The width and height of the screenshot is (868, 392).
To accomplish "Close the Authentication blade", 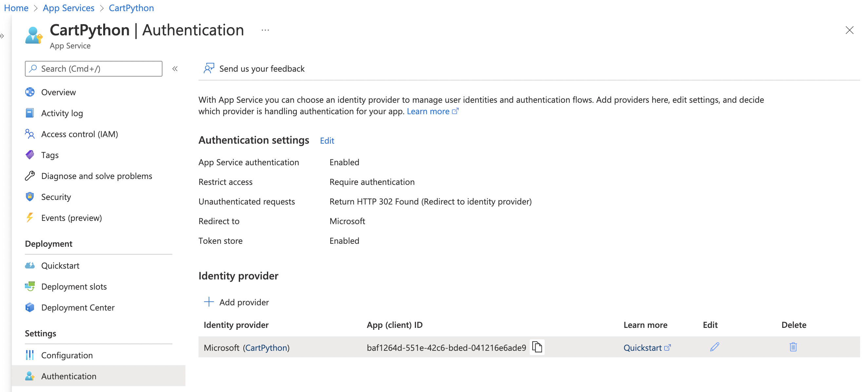I will coord(849,30).
